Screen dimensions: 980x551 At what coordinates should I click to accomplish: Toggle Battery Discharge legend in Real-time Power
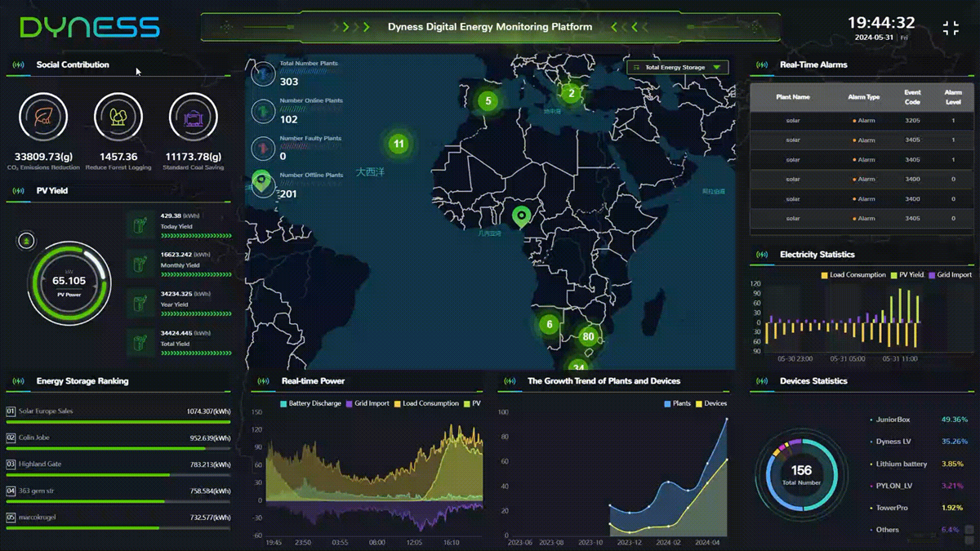310,403
